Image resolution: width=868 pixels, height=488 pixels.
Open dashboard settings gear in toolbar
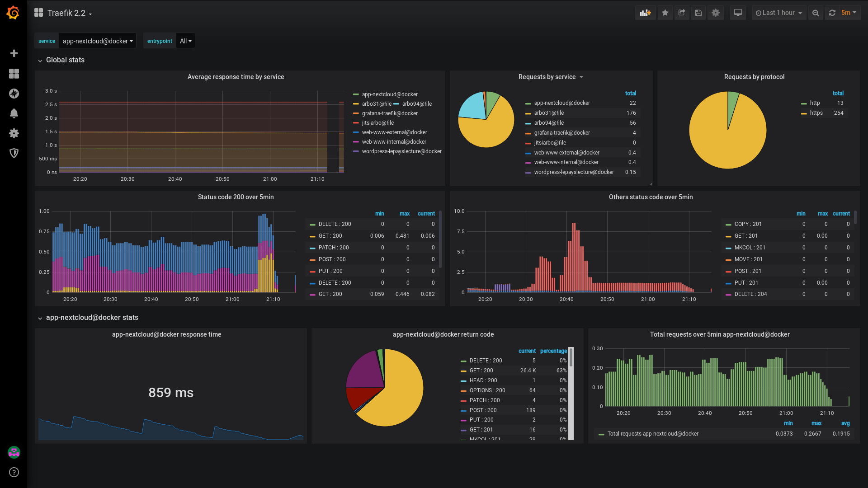click(716, 13)
